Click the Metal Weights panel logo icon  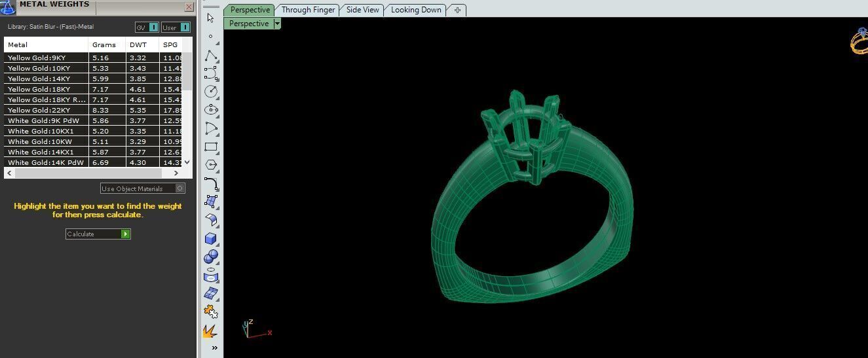(x=9, y=7)
